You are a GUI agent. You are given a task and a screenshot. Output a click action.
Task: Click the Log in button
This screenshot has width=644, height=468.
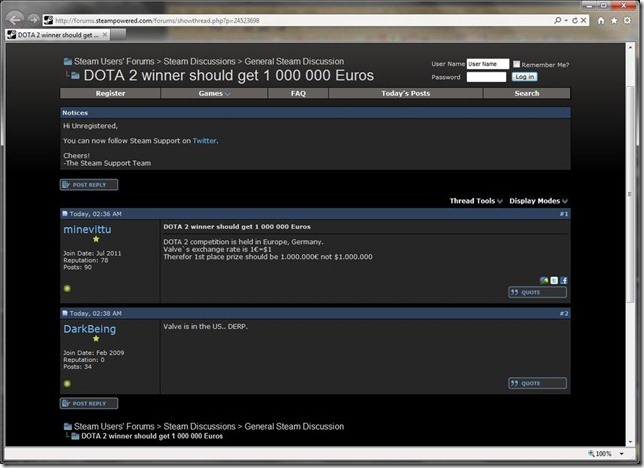coord(524,77)
